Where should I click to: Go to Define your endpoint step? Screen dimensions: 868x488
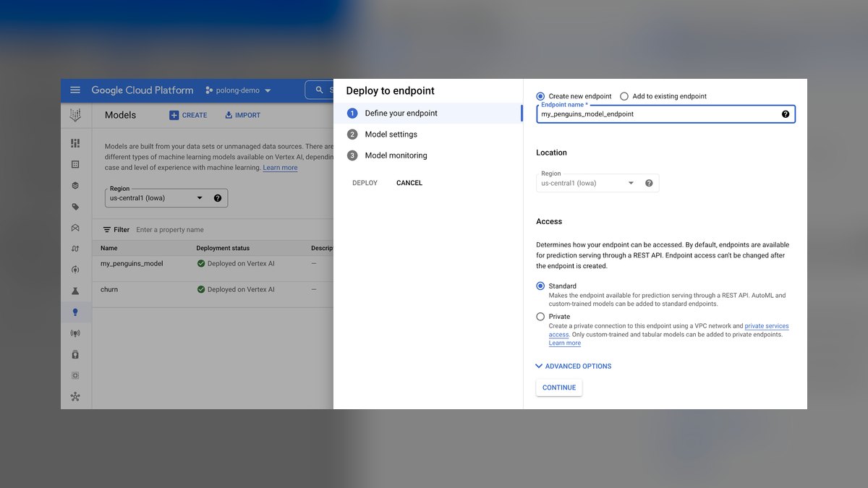click(427, 114)
